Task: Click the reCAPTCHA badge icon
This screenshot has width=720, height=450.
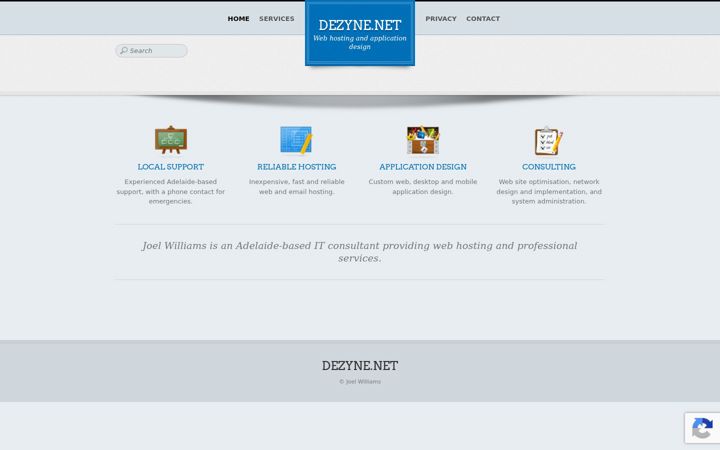Action: tap(702, 428)
